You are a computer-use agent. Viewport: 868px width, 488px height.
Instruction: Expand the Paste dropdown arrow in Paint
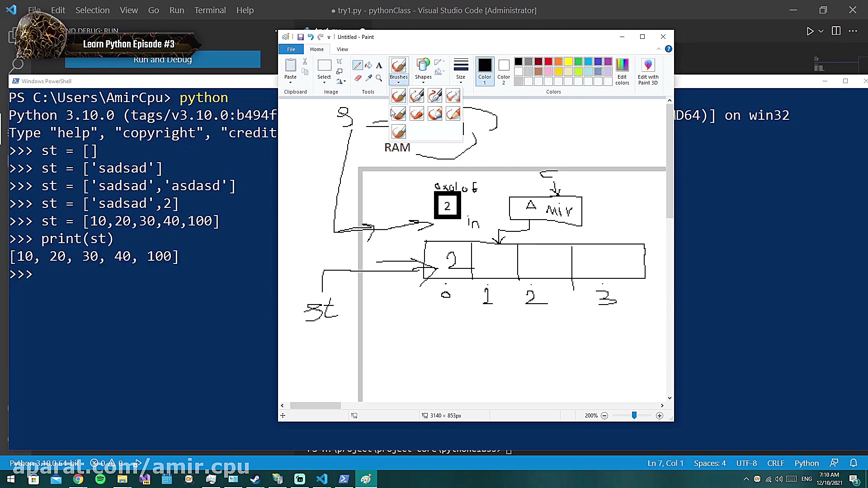(290, 82)
